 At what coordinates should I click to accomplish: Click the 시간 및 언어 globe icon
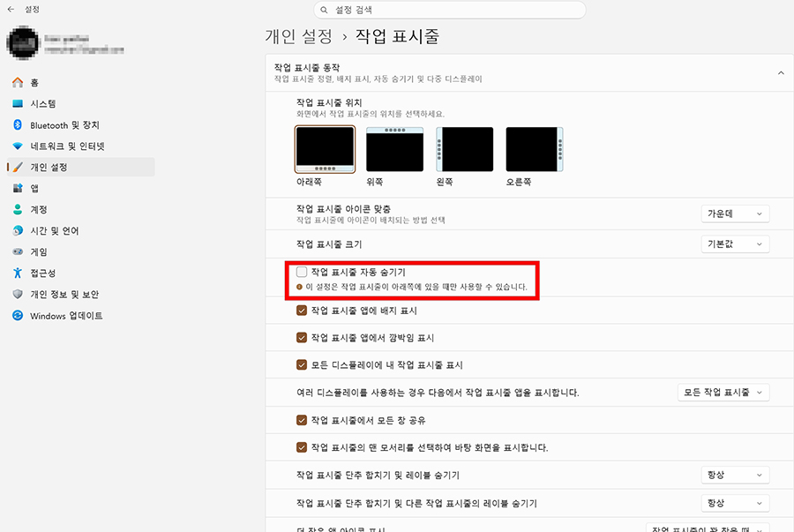[18, 231]
